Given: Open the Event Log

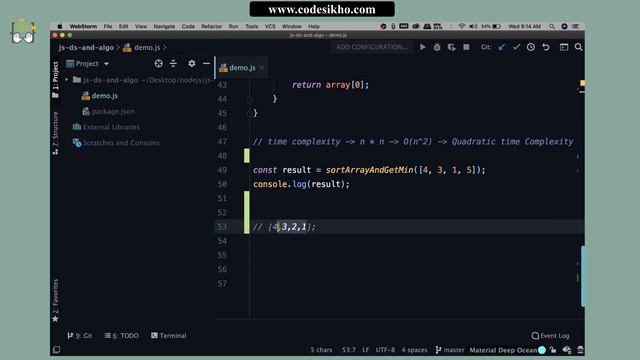Looking at the screenshot, I should [550, 336].
